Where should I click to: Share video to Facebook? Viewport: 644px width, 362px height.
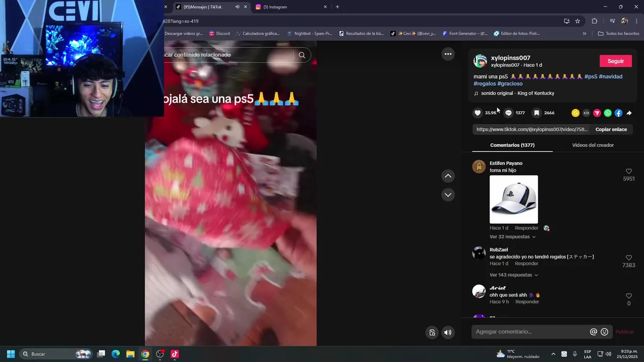point(618,113)
